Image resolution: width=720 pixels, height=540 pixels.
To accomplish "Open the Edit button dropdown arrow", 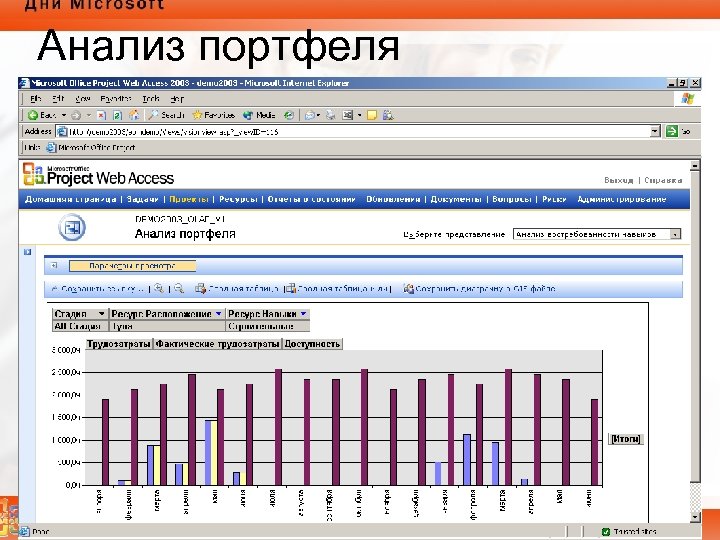I will [359, 115].
